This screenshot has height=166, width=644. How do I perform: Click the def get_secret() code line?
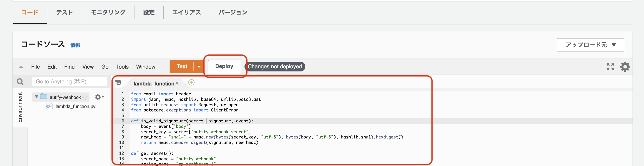point(152,153)
